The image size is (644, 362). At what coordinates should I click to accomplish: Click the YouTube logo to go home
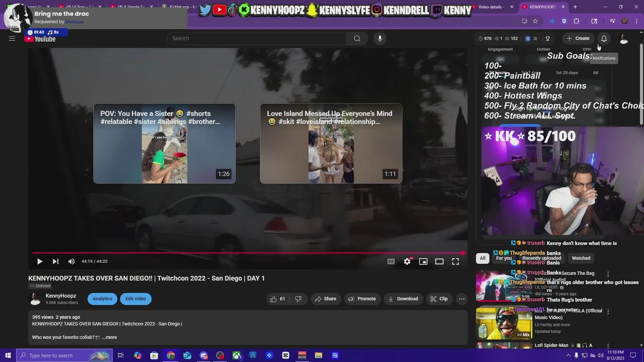coord(40,39)
